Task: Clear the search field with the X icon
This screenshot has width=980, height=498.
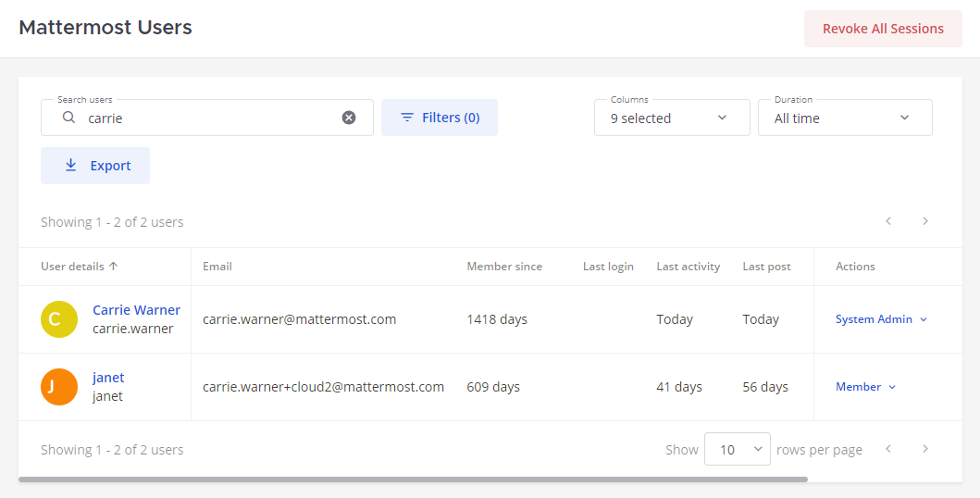Action: click(x=349, y=118)
